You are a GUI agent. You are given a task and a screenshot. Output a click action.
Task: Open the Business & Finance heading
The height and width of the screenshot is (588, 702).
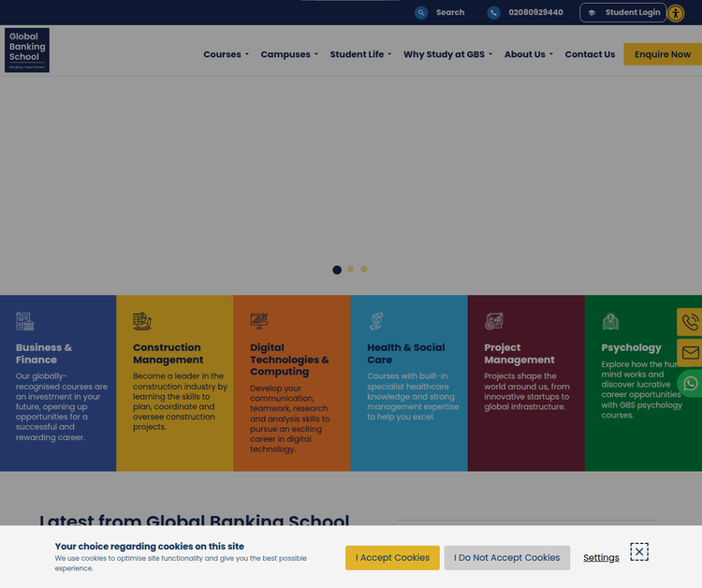pos(44,353)
